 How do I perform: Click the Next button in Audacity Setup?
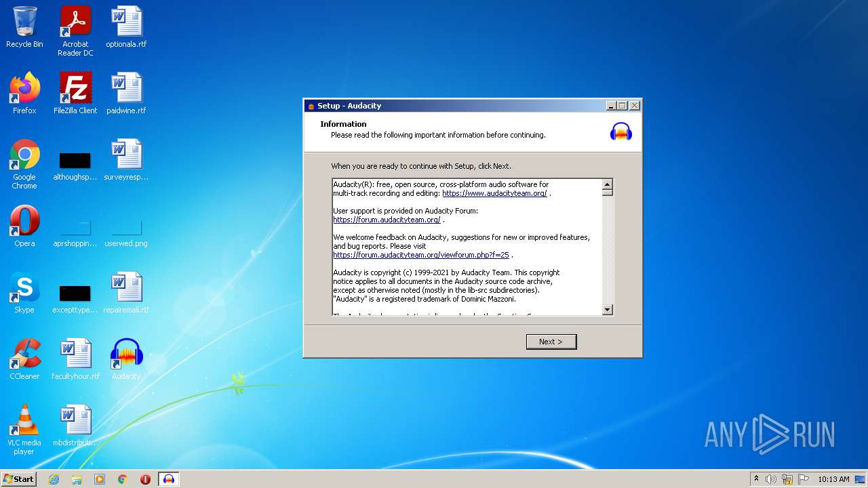click(x=551, y=342)
